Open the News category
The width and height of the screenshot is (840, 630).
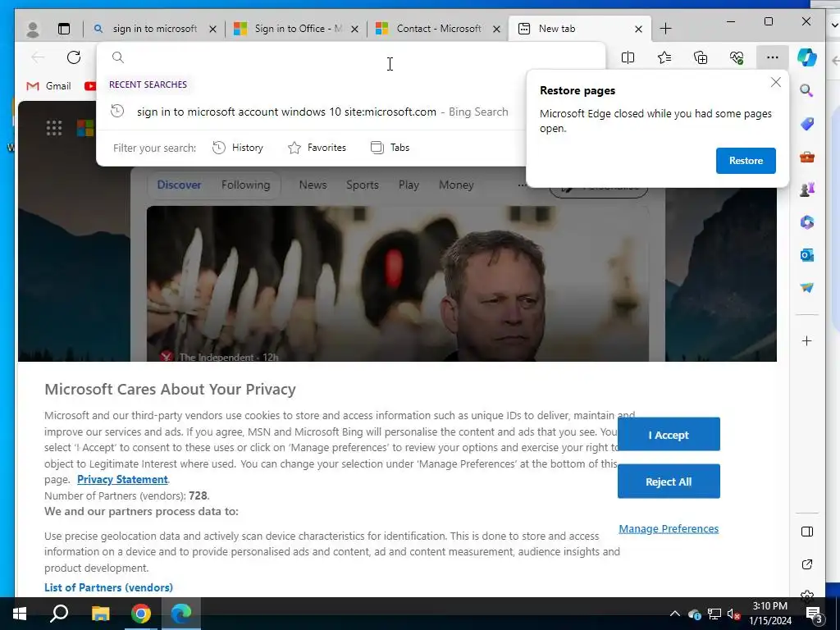point(313,185)
